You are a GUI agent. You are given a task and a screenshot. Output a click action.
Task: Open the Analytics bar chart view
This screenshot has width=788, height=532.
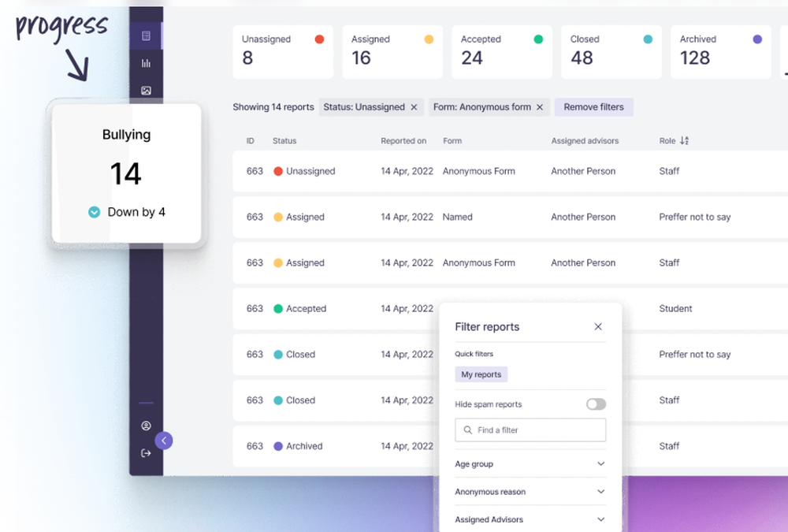coord(146,63)
